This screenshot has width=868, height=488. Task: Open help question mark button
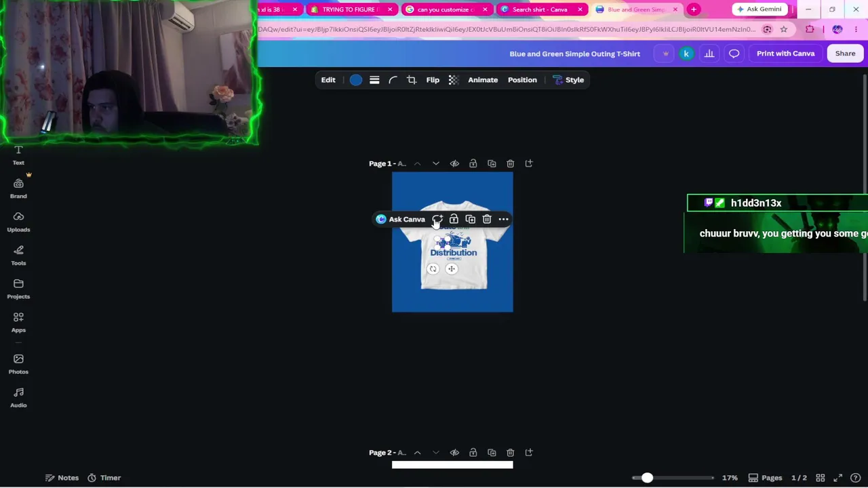click(856, 478)
